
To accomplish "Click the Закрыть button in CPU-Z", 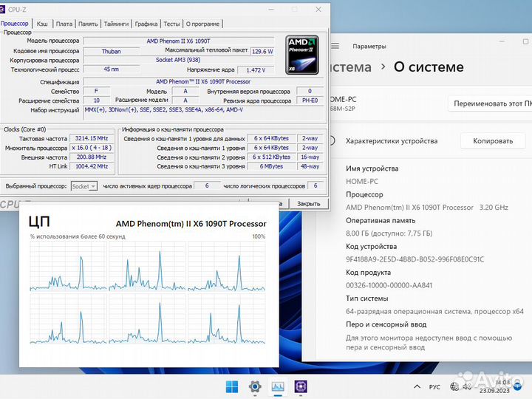I will click(308, 204).
